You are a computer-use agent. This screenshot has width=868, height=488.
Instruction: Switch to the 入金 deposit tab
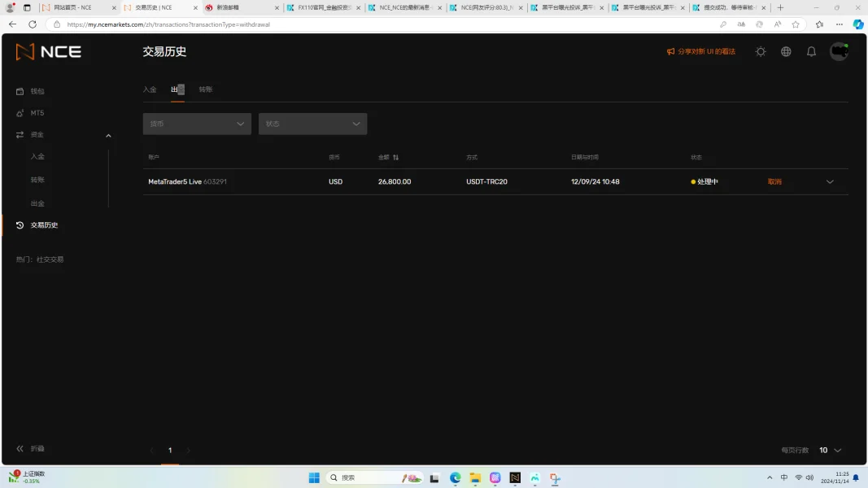pos(150,89)
